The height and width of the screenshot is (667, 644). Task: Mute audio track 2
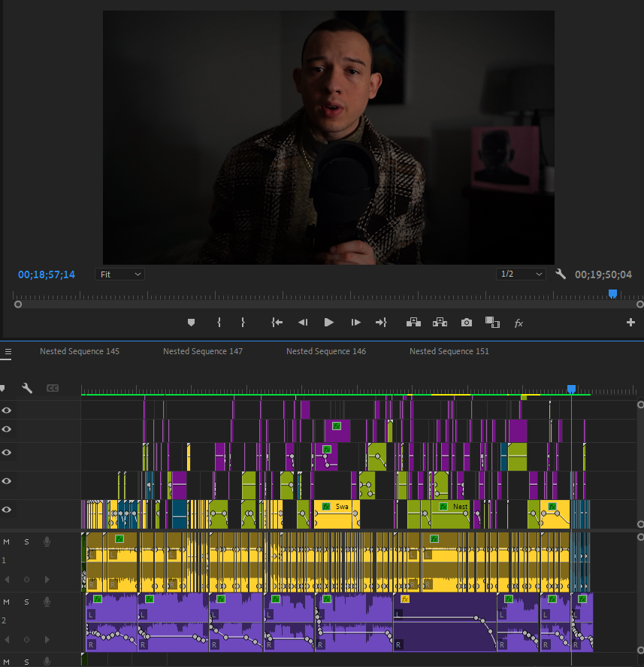[6, 602]
